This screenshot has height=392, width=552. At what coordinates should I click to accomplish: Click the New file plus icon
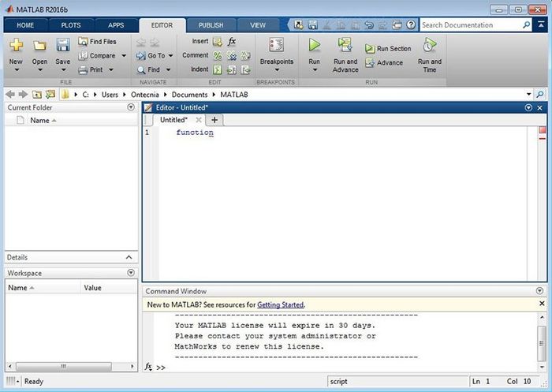click(16, 46)
